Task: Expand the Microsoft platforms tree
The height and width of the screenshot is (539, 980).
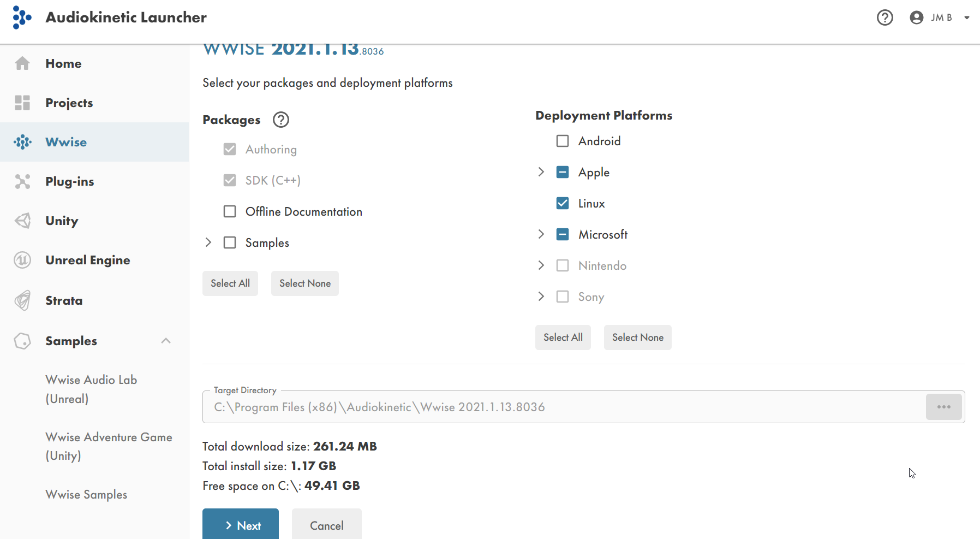Action: [x=541, y=234]
